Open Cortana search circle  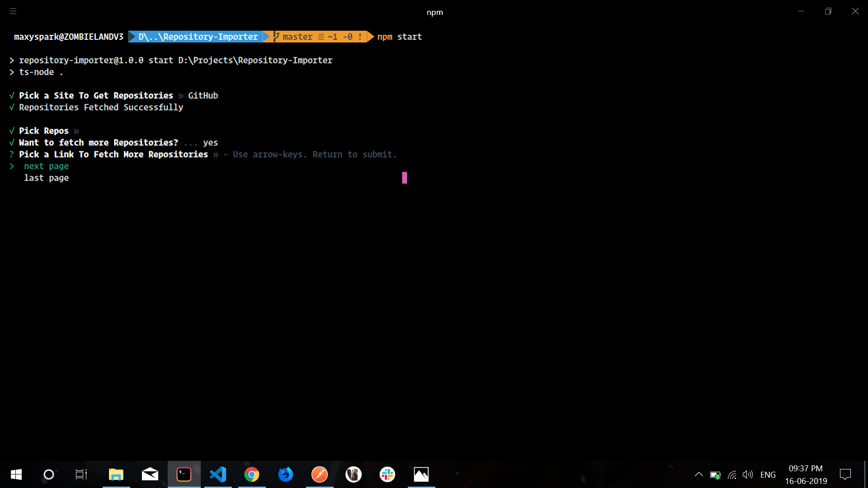click(48, 474)
